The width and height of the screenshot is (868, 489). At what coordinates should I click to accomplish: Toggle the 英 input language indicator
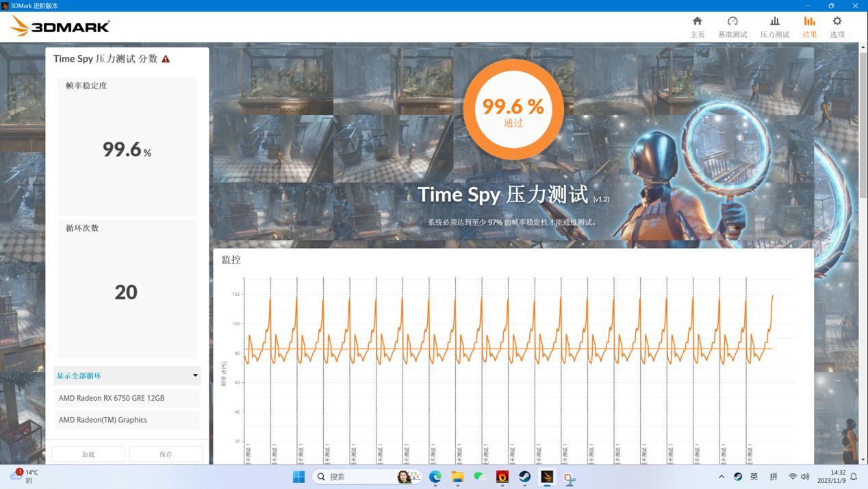click(754, 477)
